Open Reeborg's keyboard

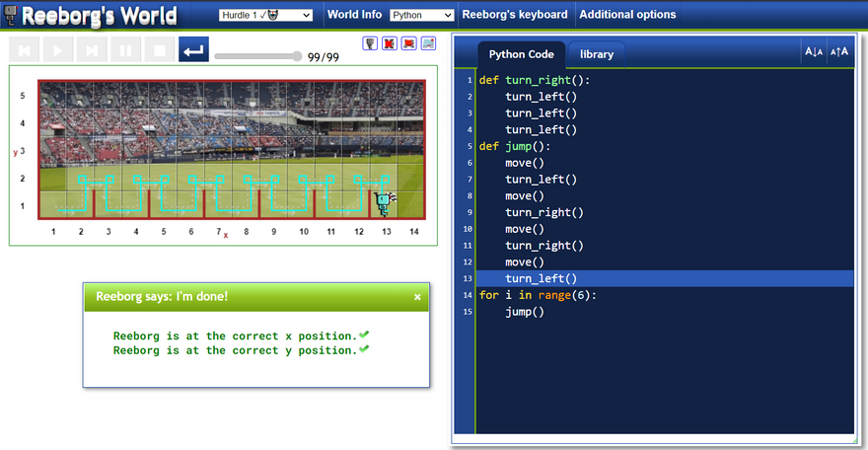[515, 15]
